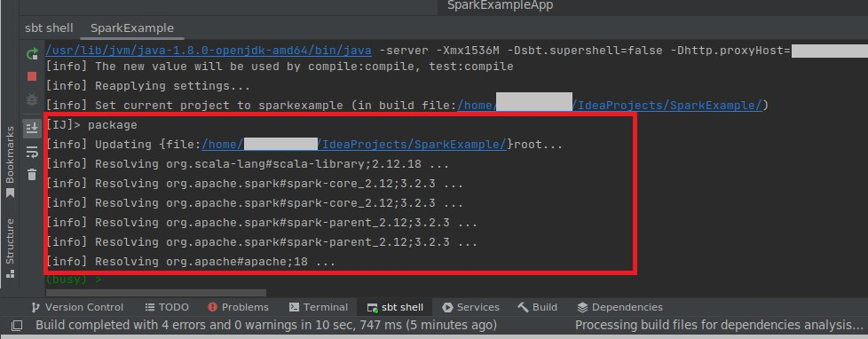Image resolution: width=868 pixels, height=339 pixels.
Task: Toggle scroll to end of console
Action: [x=32, y=129]
